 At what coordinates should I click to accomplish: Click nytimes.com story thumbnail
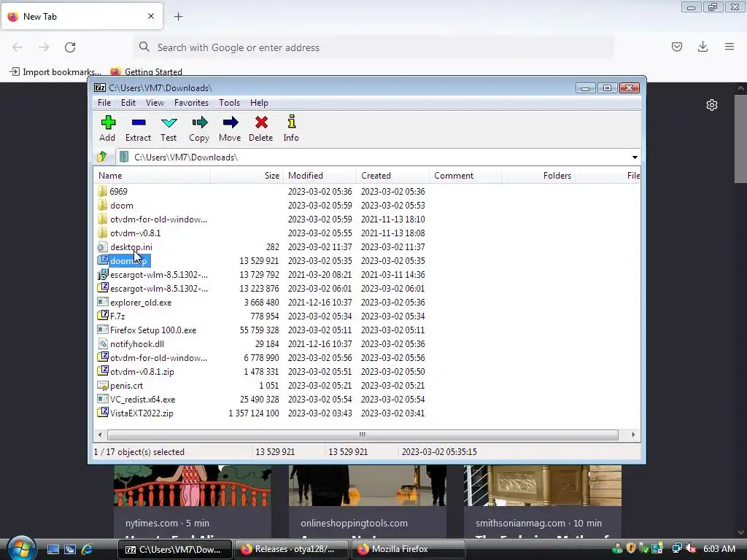click(x=193, y=486)
